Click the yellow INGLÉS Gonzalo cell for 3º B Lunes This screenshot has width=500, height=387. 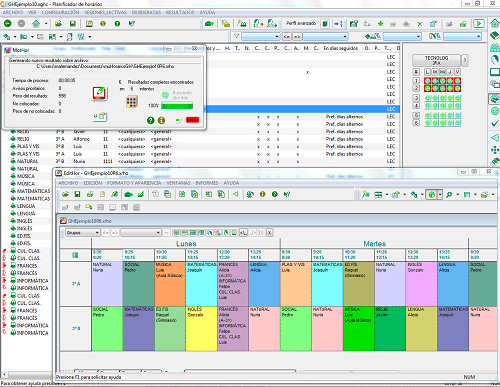pos(202,329)
